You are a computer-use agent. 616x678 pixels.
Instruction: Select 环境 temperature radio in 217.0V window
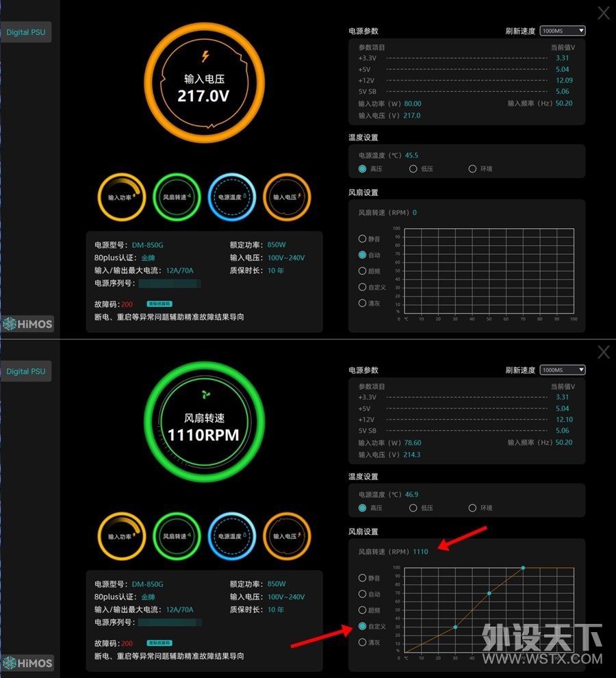click(x=472, y=168)
